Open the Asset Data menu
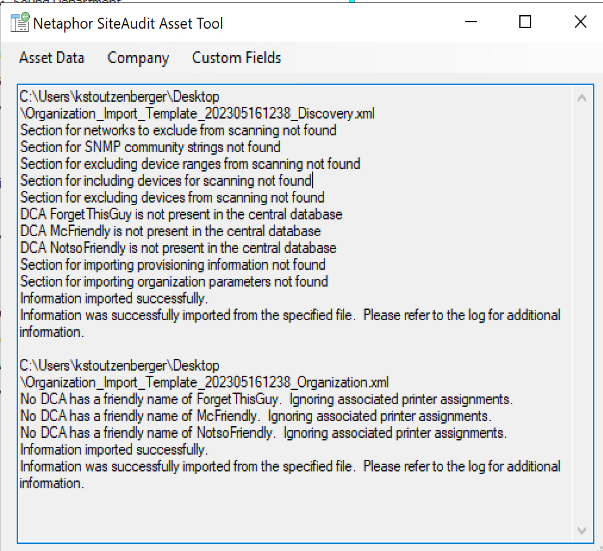603x551 pixels. (x=51, y=58)
